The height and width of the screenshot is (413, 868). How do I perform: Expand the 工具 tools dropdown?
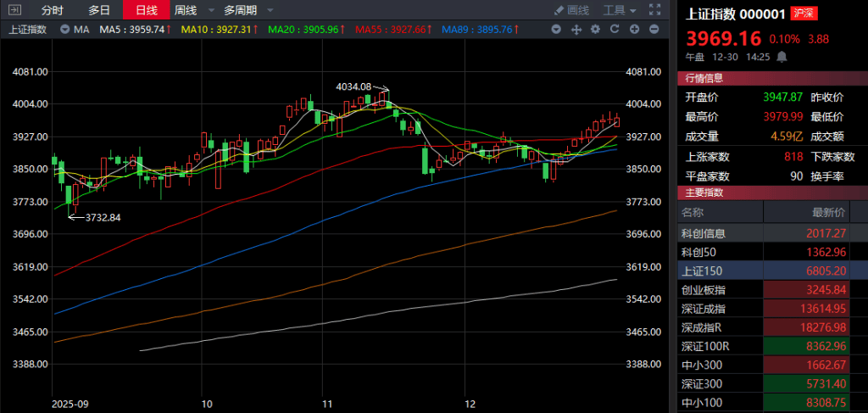click(622, 10)
